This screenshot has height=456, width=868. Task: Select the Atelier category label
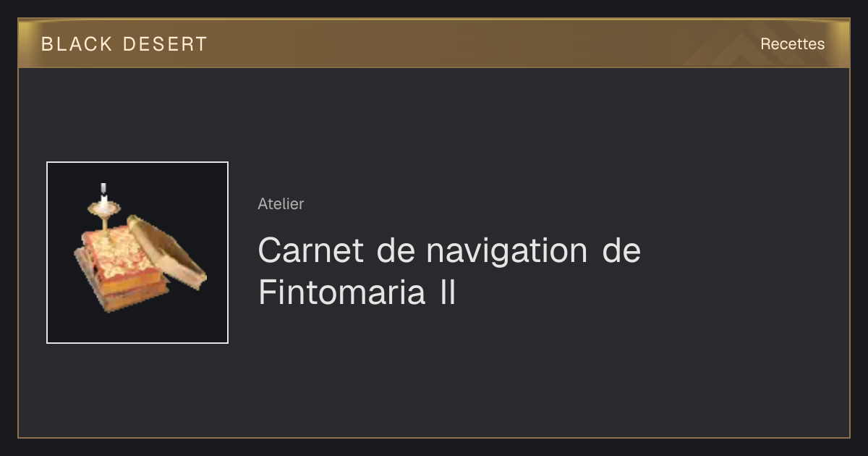click(281, 204)
